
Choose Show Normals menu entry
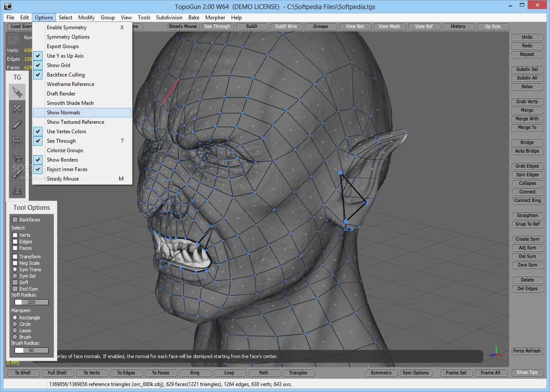point(82,113)
